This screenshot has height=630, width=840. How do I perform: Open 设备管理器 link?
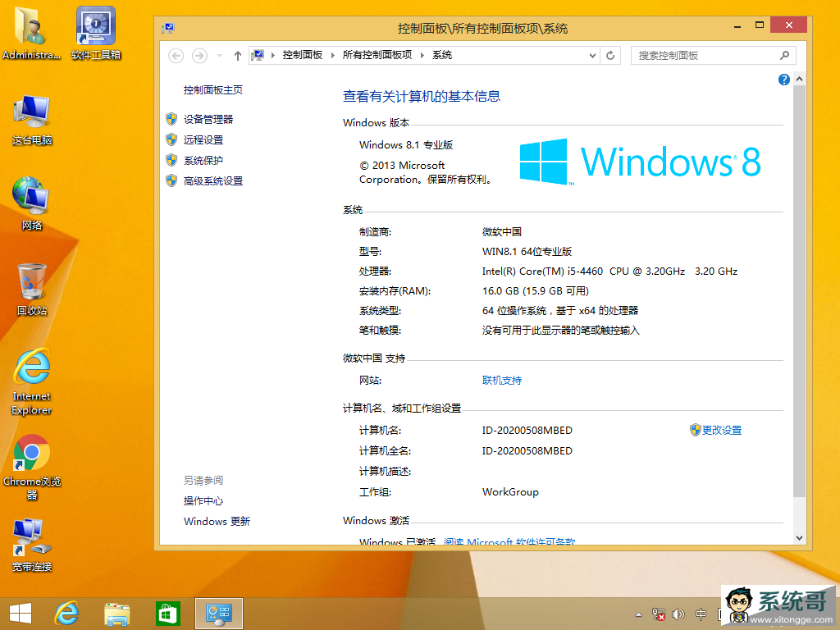(208, 120)
